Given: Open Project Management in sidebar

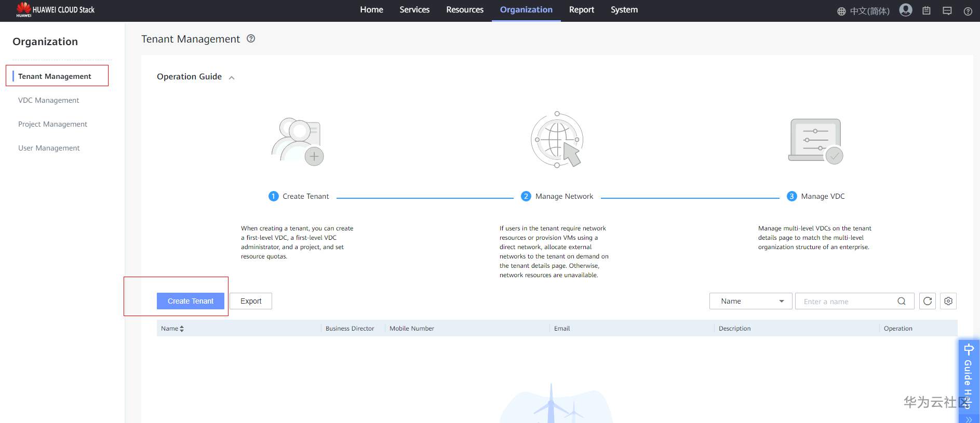Looking at the screenshot, I should [x=53, y=124].
